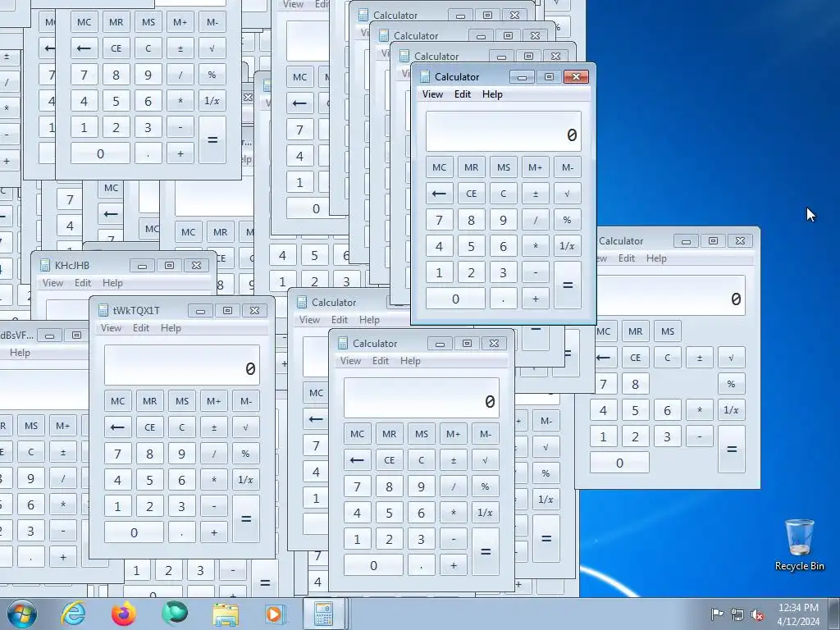Screen dimensions: 840x630
Task: Click the Show desktop strip beside the clock
Action: [x=834, y=614]
